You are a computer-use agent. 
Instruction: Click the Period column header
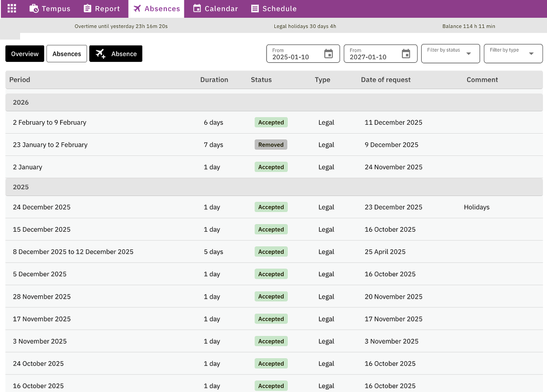20,80
